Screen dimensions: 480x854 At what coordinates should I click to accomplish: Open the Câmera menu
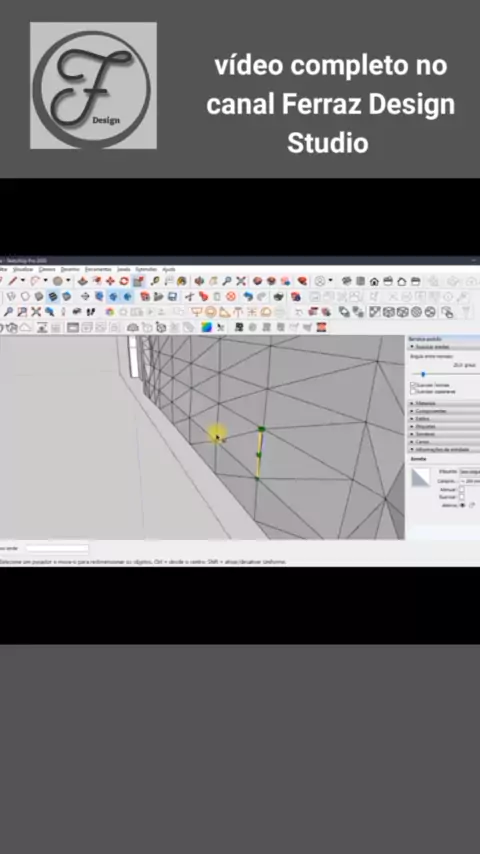pyautogui.click(x=47, y=269)
